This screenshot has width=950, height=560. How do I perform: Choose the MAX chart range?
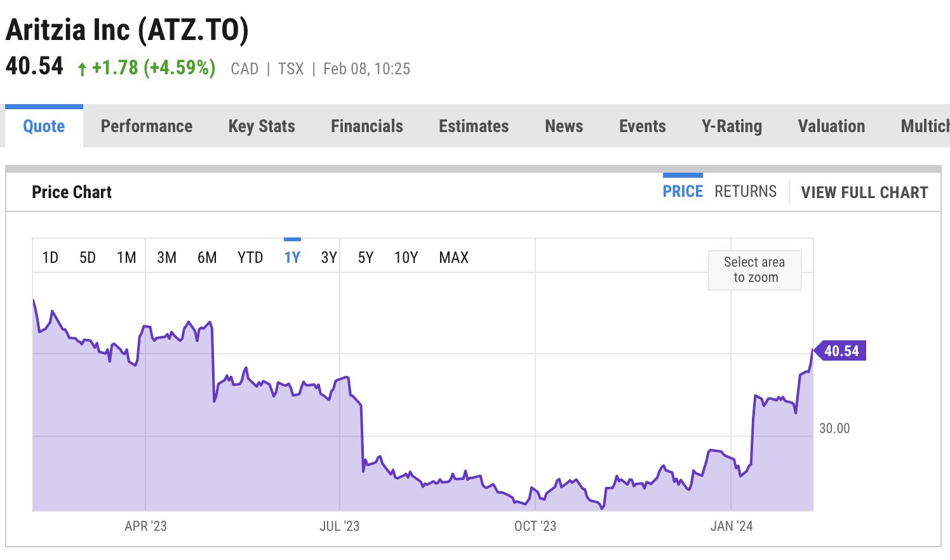click(x=454, y=258)
